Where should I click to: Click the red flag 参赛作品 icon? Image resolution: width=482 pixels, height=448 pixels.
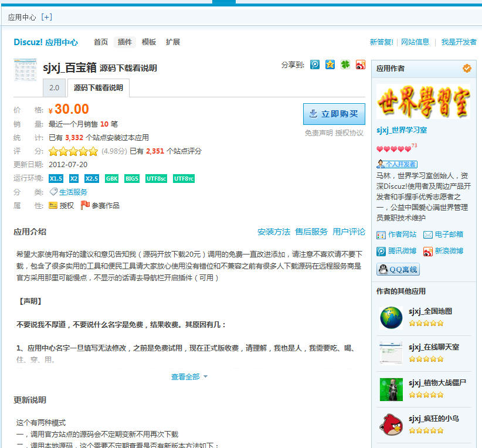pyautogui.click(x=85, y=205)
